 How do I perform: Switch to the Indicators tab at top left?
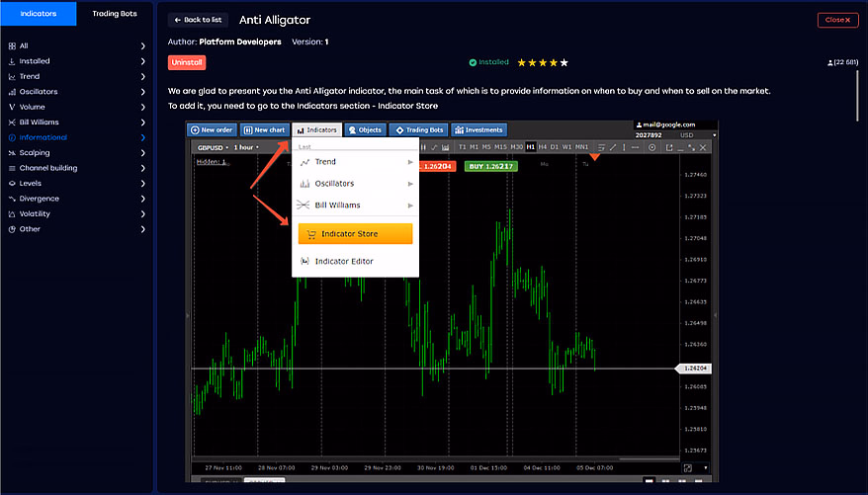39,13
